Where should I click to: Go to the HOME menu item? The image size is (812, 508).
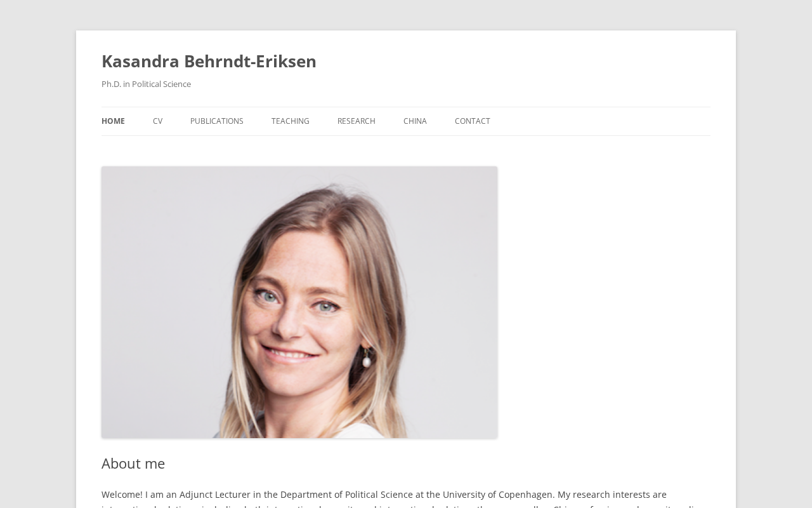tap(113, 121)
